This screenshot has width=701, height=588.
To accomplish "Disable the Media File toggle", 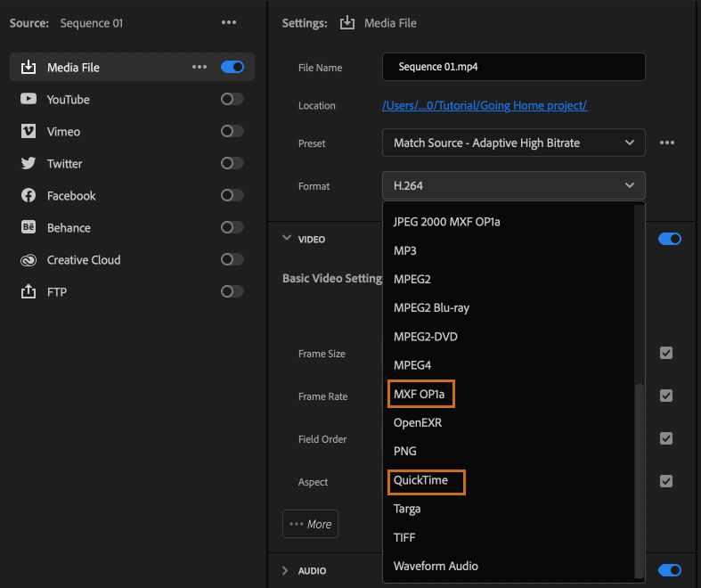I will (x=232, y=67).
